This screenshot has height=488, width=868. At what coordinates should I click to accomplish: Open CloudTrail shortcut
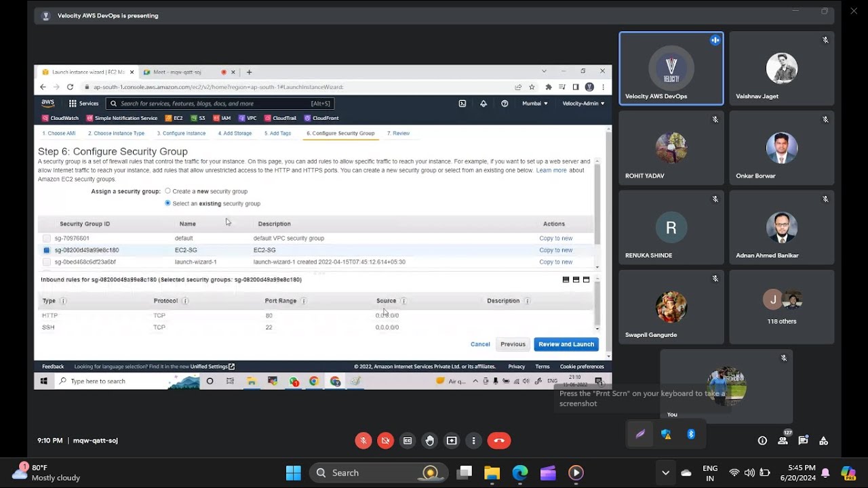pos(280,118)
